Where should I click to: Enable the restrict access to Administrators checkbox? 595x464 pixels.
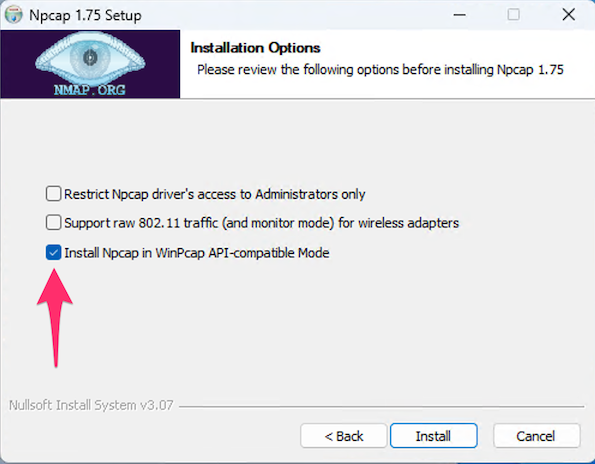53,193
